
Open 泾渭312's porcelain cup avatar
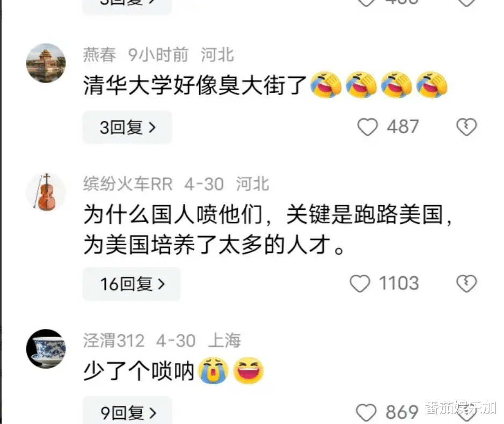point(46,348)
